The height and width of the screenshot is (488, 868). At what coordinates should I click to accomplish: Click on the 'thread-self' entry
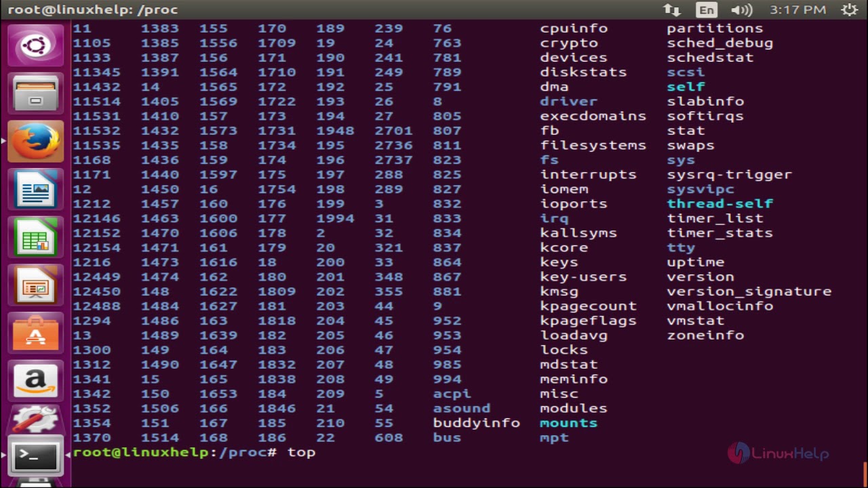click(x=719, y=203)
